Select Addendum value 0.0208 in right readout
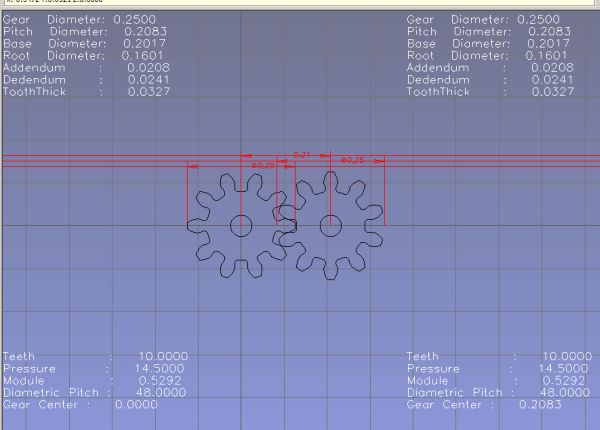 [x=553, y=68]
